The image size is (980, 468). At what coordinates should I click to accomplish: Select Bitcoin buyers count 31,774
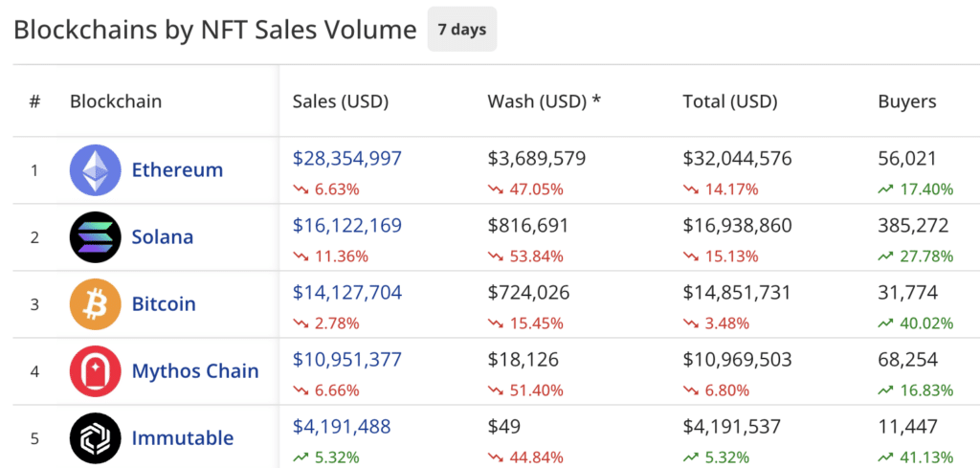[x=907, y=293]
